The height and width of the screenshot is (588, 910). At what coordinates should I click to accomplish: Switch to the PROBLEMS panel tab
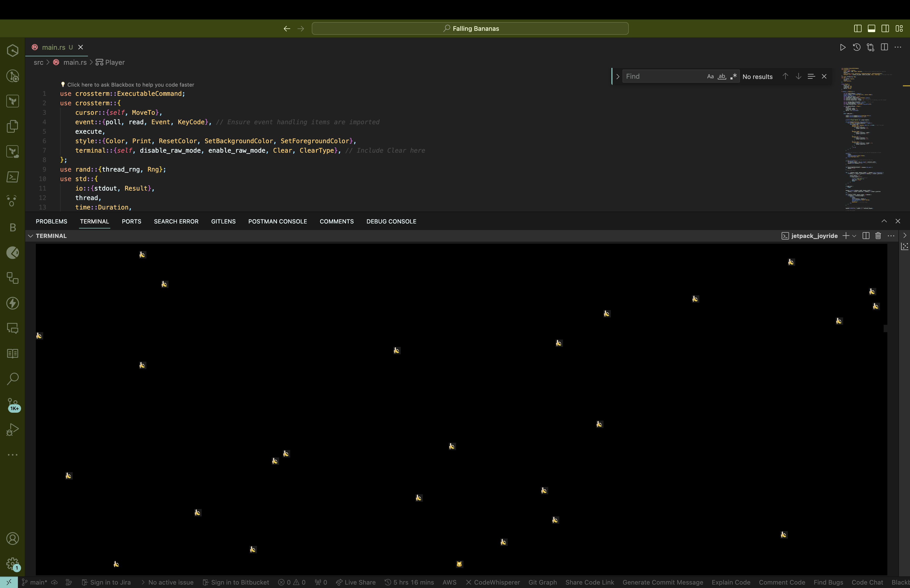tap(52, 221)
